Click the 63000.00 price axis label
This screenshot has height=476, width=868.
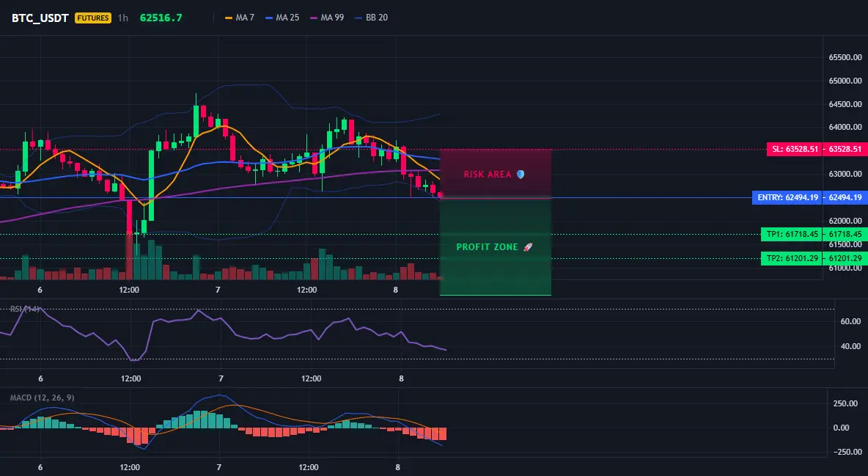(845, 174)
